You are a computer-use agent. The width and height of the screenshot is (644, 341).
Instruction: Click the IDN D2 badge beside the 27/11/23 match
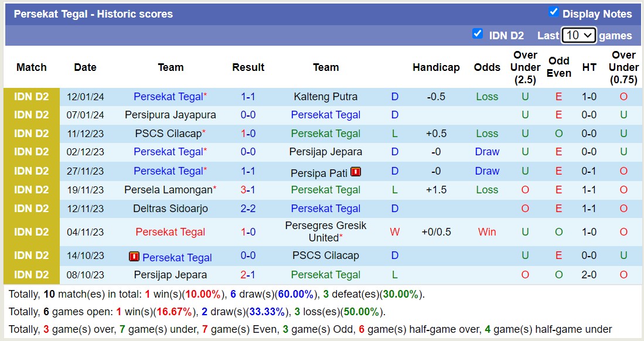click(31, 171)
